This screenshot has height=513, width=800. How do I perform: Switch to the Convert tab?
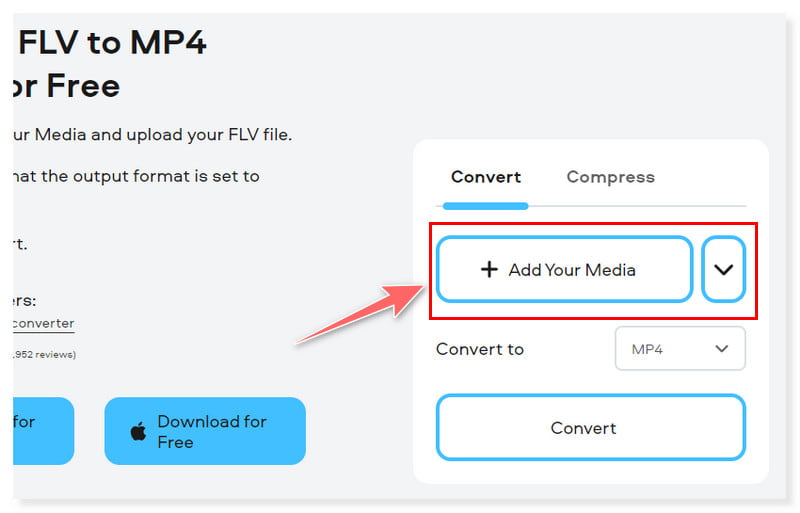pyautogui.click(x=486, y=177)
